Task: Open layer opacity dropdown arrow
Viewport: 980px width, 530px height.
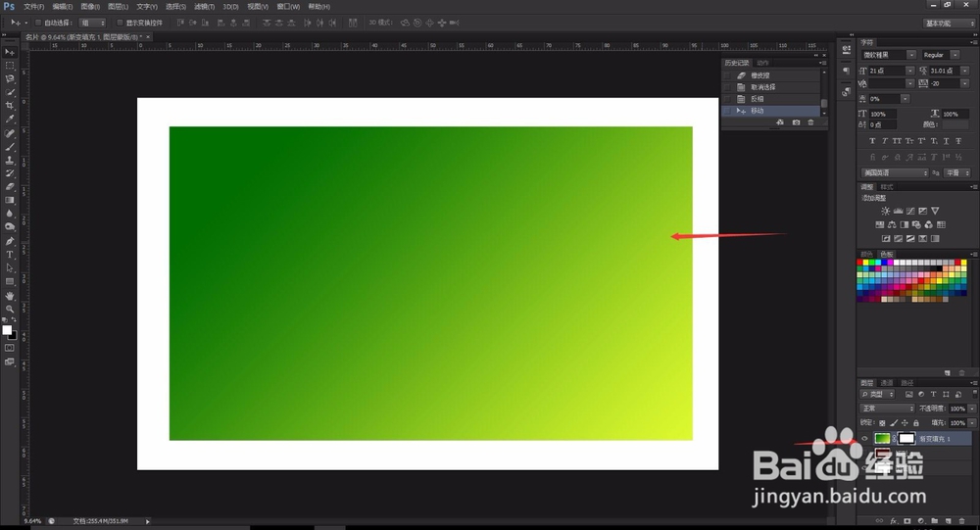Action: [x=971, y=409]
